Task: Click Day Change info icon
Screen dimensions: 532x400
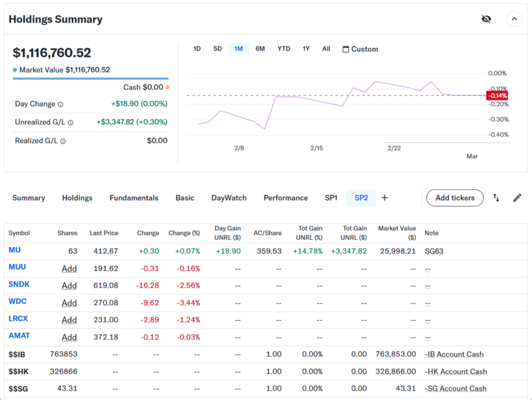Action: [x=61, y=104]
